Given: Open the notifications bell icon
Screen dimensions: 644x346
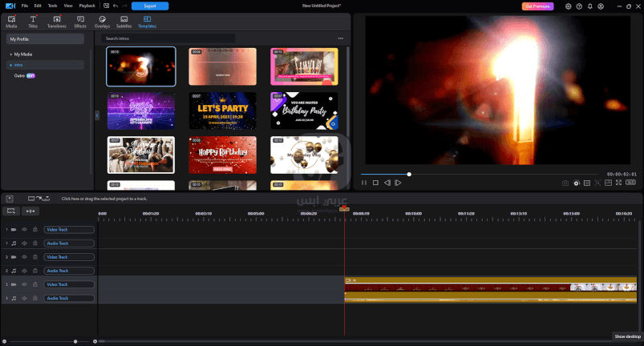Looking at the screenshot, I should click(590, 6).
